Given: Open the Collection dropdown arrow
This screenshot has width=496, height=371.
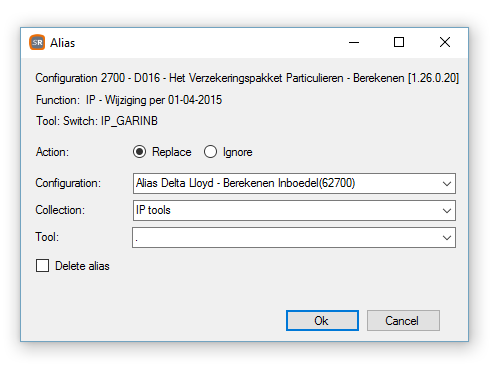Looking at the screenshot, I should click(x=447, y=210).
